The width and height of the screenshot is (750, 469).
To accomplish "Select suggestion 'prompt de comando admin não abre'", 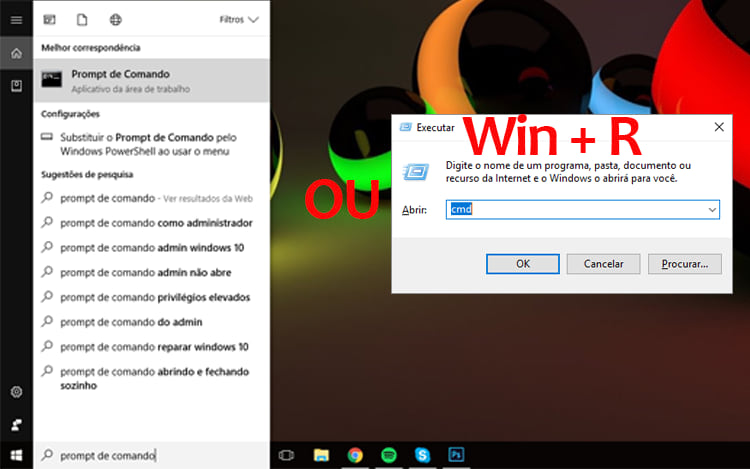I will pos(152,273).
